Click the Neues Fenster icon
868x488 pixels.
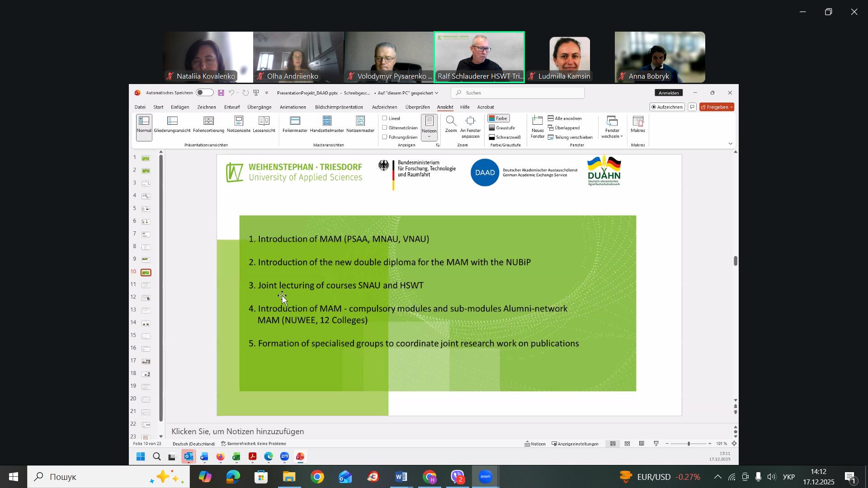[538, 121]
